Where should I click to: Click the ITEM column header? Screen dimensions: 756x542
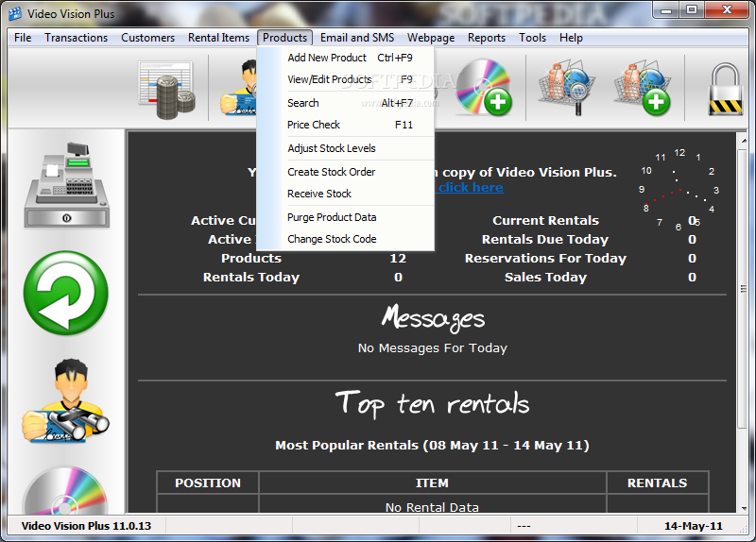click(x=433, y=483)
